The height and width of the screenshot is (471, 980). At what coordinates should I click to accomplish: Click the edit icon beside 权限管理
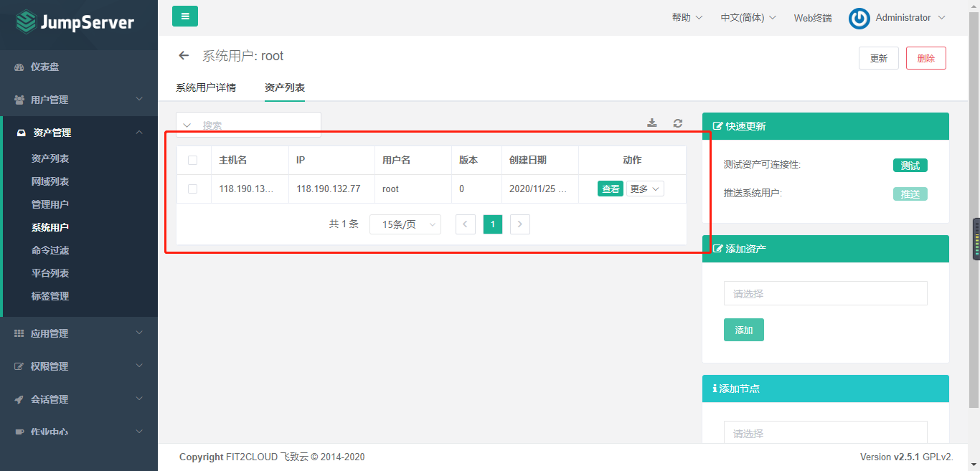click(19, 366)
